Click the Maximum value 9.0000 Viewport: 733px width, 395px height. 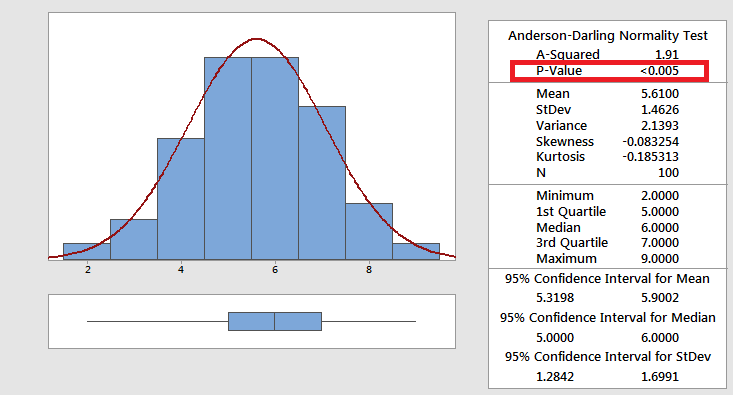tap(660, 259)
